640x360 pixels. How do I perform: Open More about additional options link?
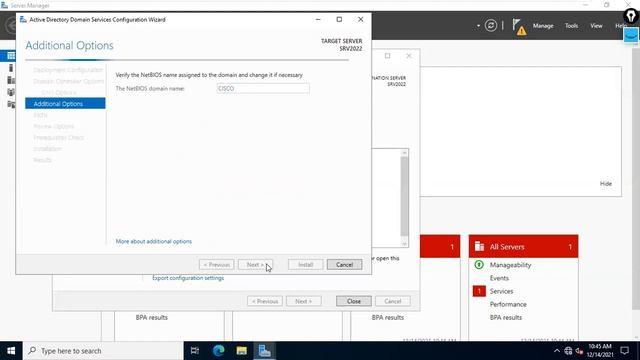(x=153, y=241)
